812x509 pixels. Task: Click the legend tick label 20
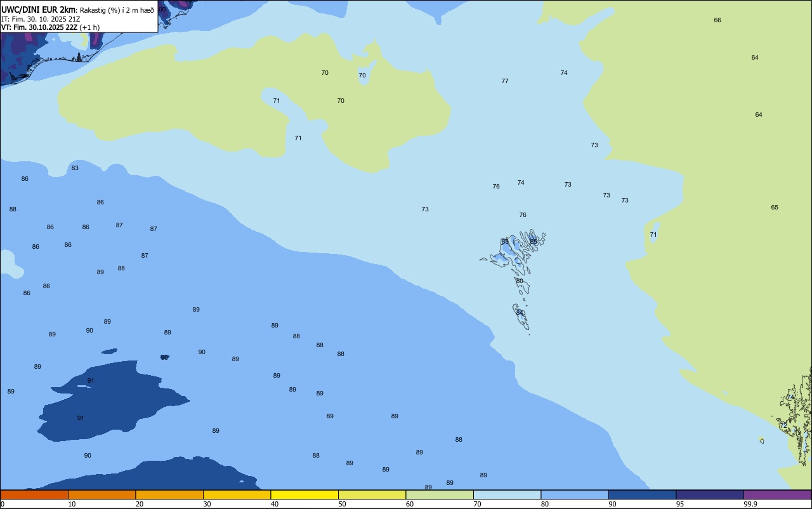point(140,504)
